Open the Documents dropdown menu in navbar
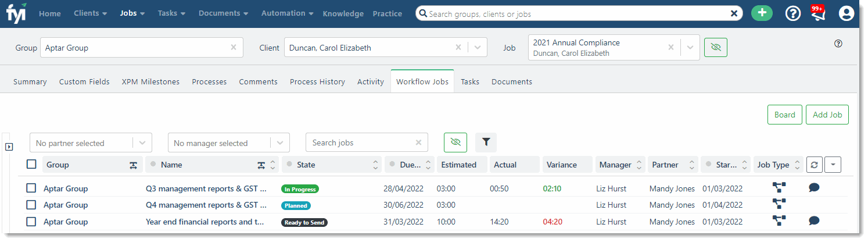Screen dimensions: 868x242 (x=224, y=13)
